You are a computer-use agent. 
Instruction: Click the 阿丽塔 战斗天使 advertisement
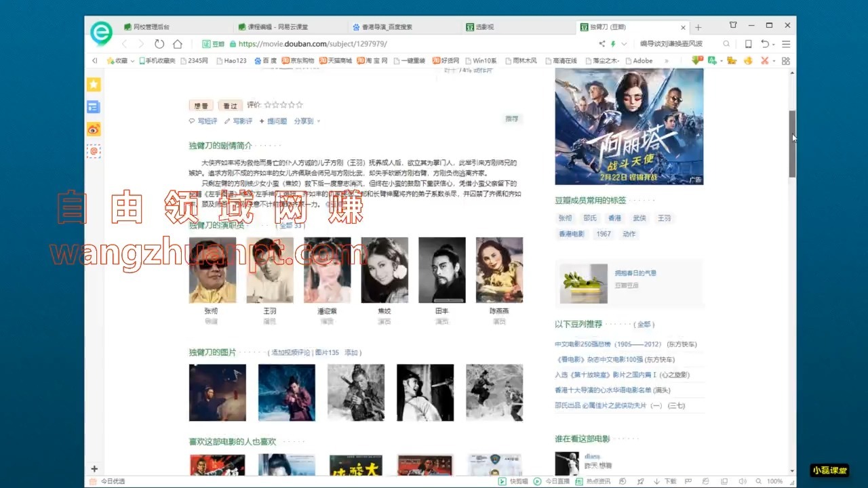click(629, 126)
